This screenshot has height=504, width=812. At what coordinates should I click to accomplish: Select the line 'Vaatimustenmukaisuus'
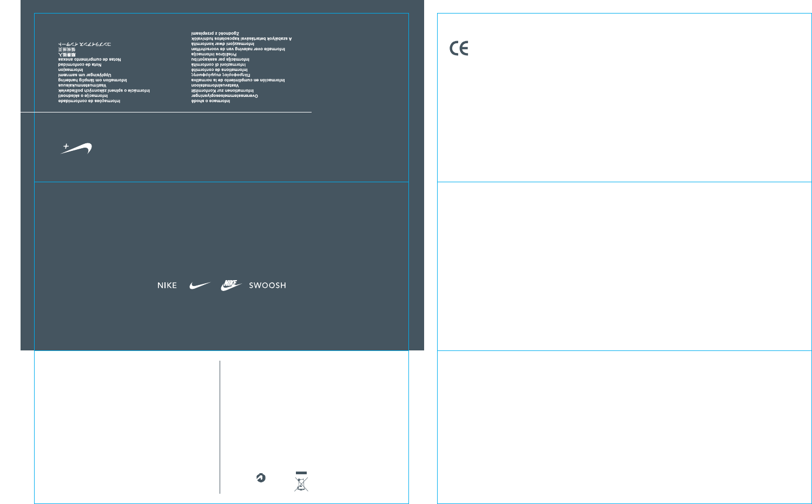[82, 85]
